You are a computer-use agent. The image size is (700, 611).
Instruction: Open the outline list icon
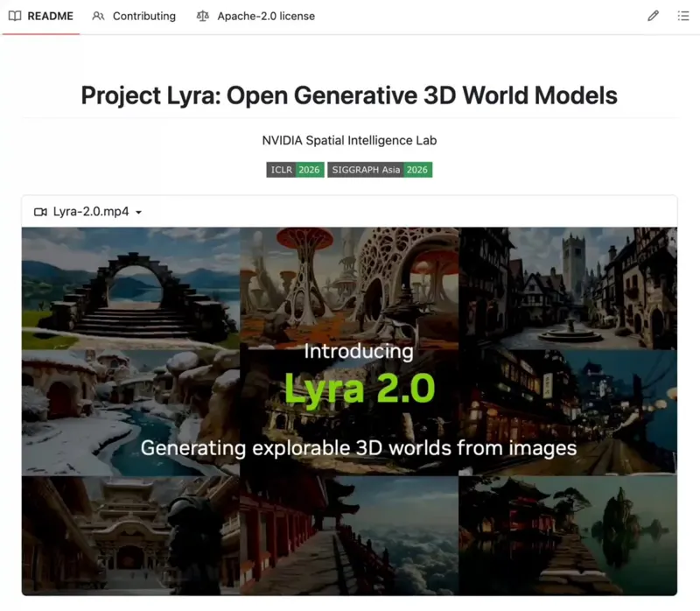click(683, 16)
